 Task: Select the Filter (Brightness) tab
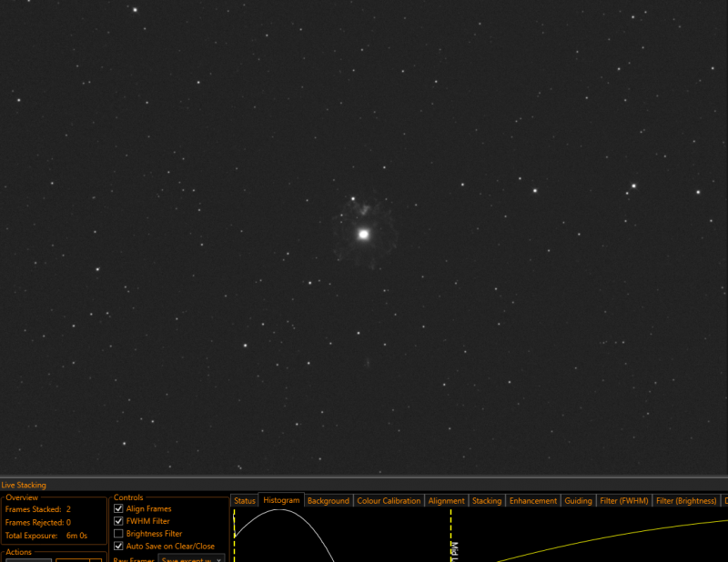coord(686,501)
